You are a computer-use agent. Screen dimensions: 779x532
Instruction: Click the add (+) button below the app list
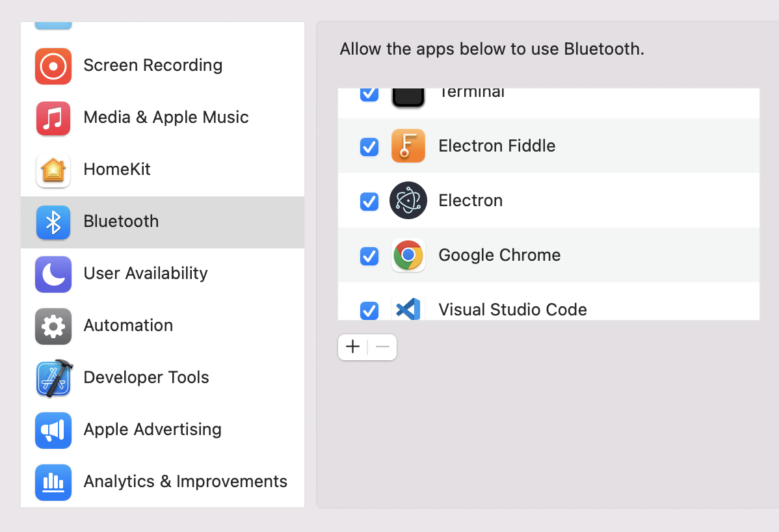tap(352, 347)
